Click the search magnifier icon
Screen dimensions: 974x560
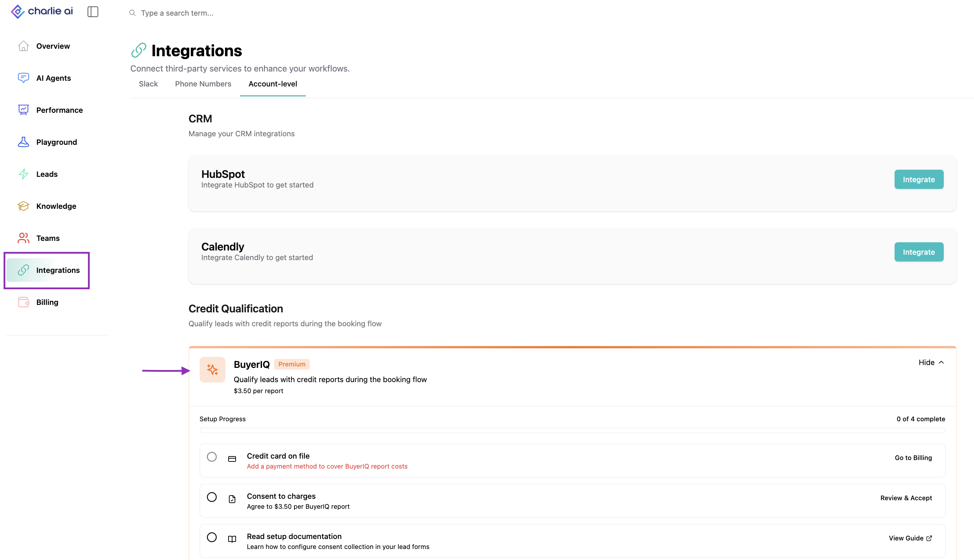click(x=132, y=13)
